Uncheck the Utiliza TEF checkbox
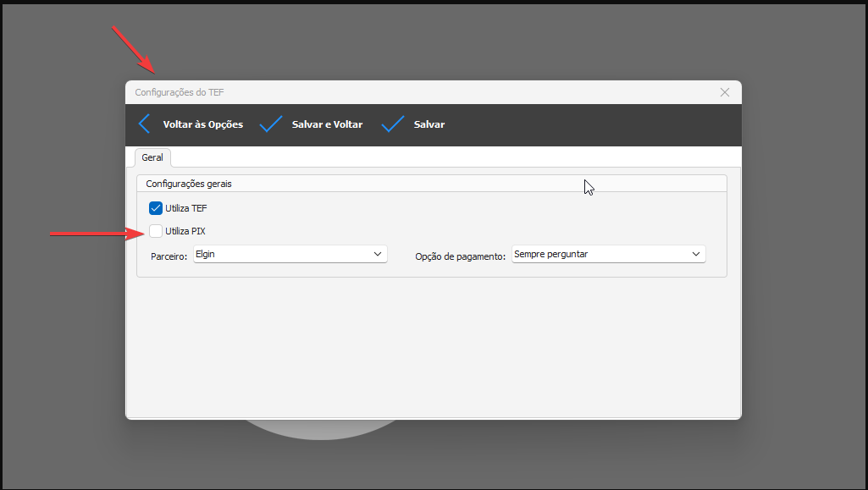Screen dimensions: 868x490 (x=156, y=208)
